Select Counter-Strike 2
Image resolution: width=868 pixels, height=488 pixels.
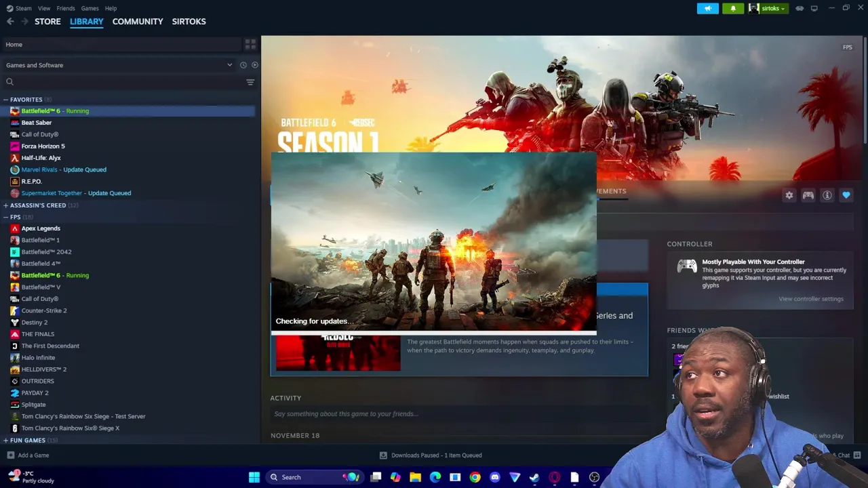[x=44, y=310]
